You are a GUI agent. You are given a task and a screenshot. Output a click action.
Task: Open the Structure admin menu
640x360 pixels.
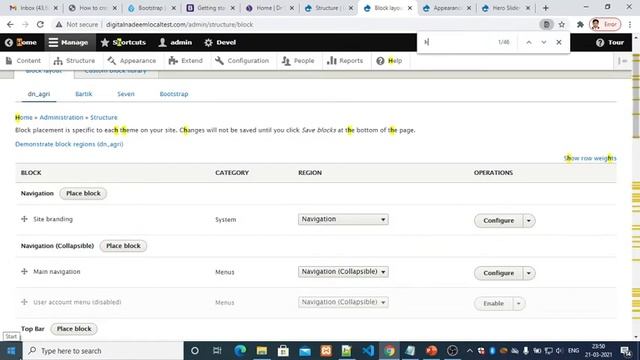[74, 61]
